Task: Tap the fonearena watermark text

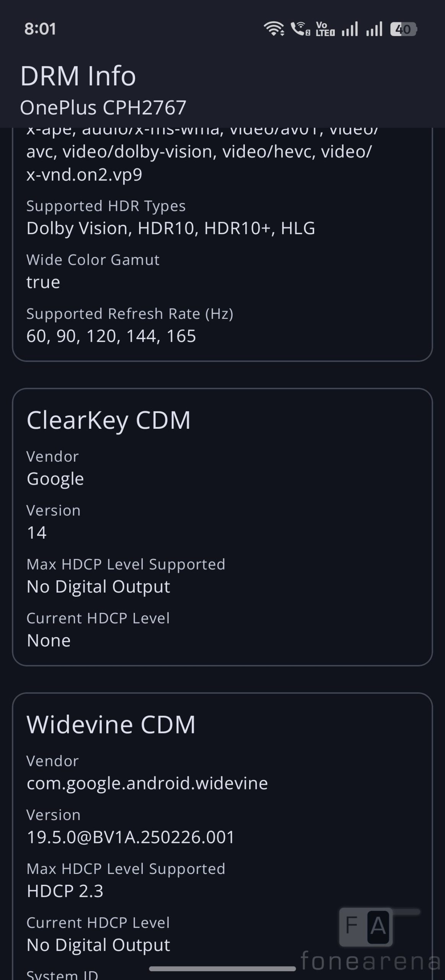Action: click(370, 960)
